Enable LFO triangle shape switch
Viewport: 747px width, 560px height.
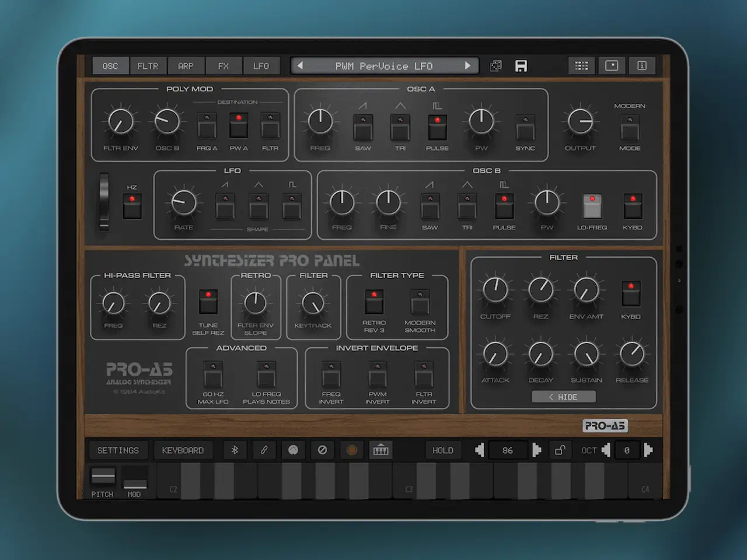[259, 206]
